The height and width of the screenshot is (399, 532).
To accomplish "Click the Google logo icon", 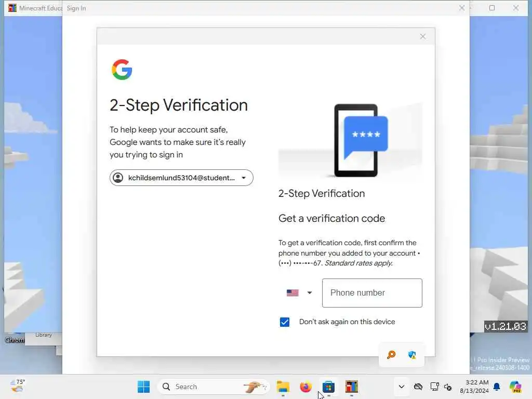I will 122,70.
